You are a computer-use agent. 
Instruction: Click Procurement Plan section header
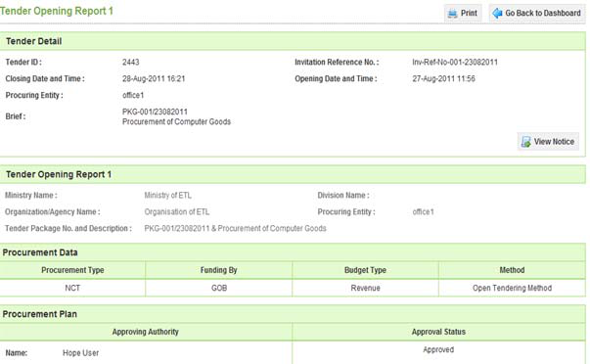point(293,314)
